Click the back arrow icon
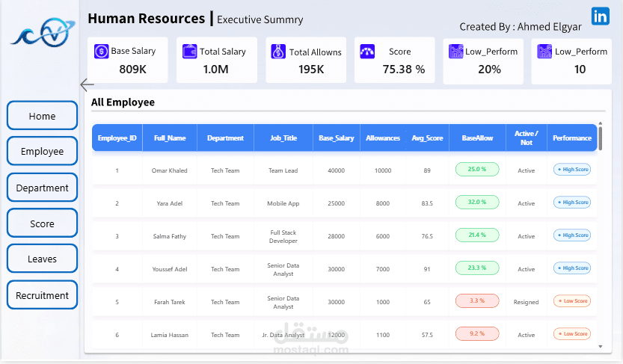 click(87, 84)
